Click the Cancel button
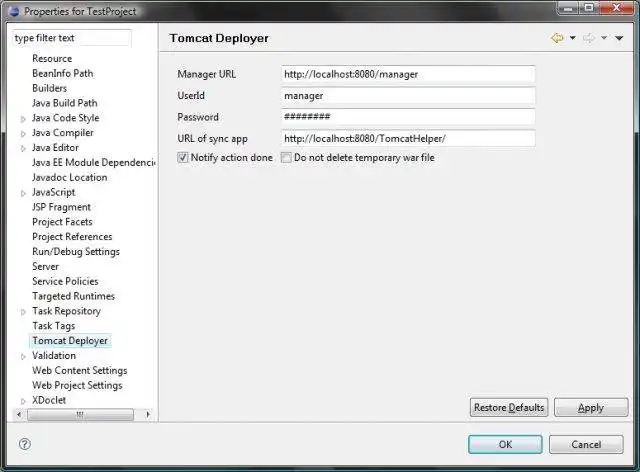This screenshot has height=472, width=640. tap(586, 444)
